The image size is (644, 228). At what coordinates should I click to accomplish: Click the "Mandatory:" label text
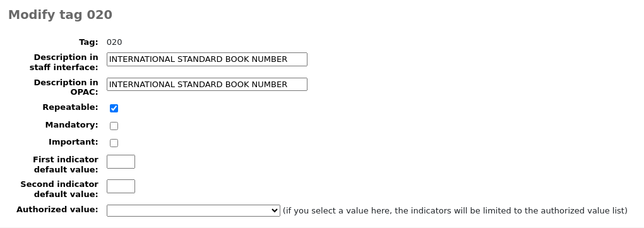pyautogui.click(x=71, y=124)
